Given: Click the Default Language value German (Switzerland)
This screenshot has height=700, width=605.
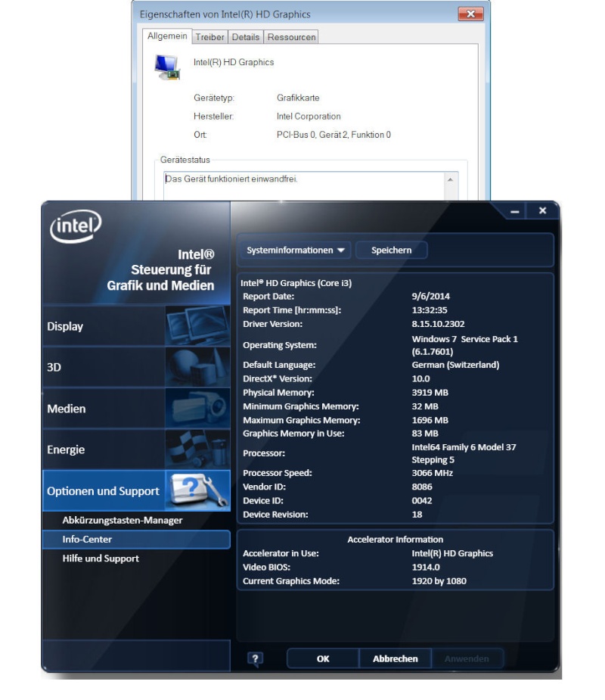Looking at the screenshot, I should pyautogui.click(x=455, y=365).
